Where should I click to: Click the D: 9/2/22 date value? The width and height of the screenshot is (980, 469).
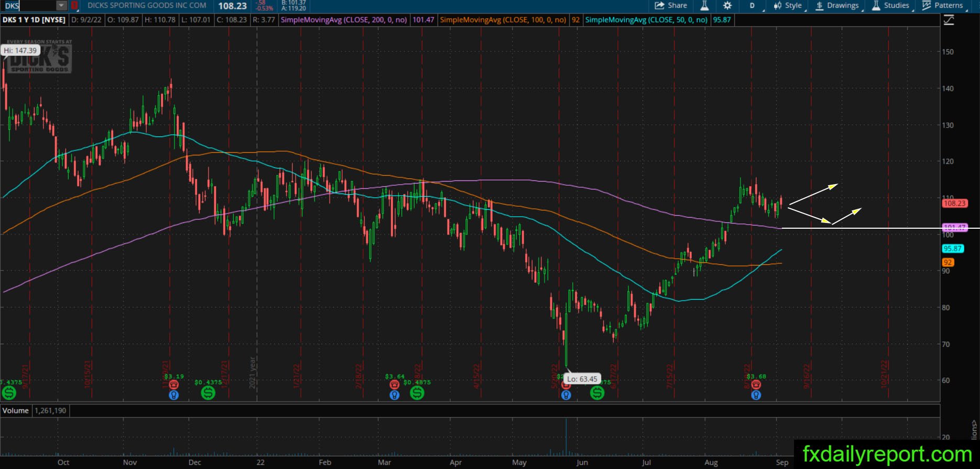[x=86, y=20]
